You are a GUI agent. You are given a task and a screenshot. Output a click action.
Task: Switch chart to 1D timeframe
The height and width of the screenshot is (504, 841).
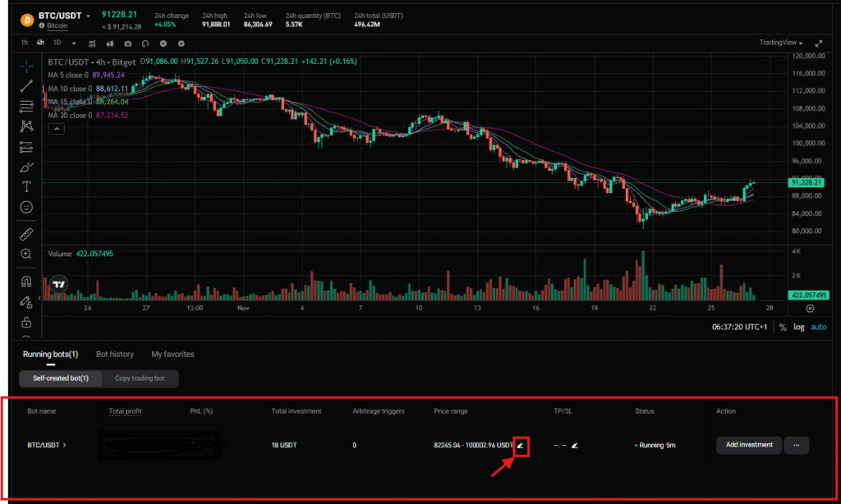click(x=57, y=43)
